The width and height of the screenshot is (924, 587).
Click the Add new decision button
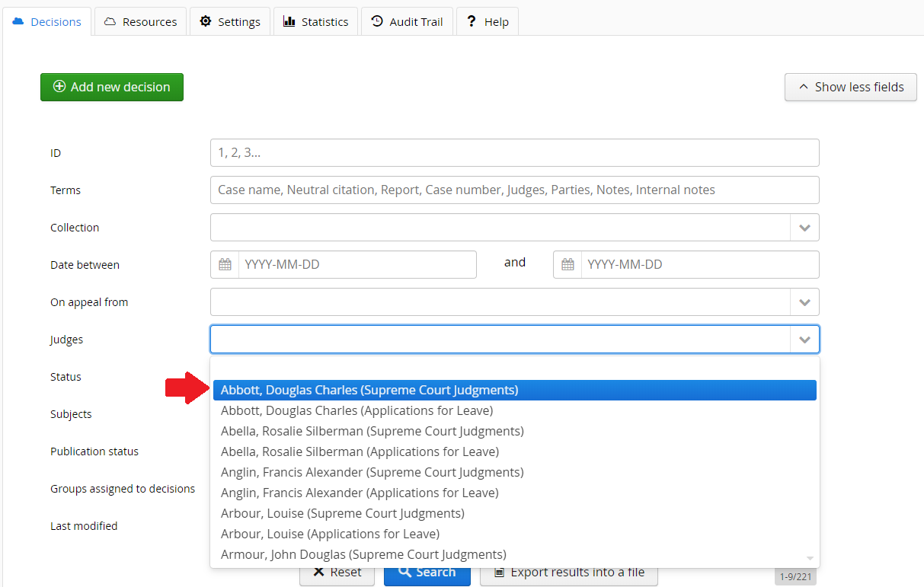(x=112, y=87)
